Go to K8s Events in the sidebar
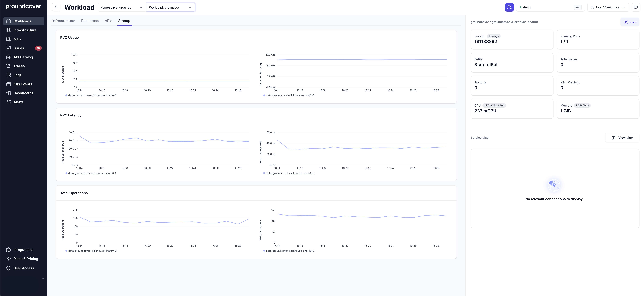 pos(23,84)
